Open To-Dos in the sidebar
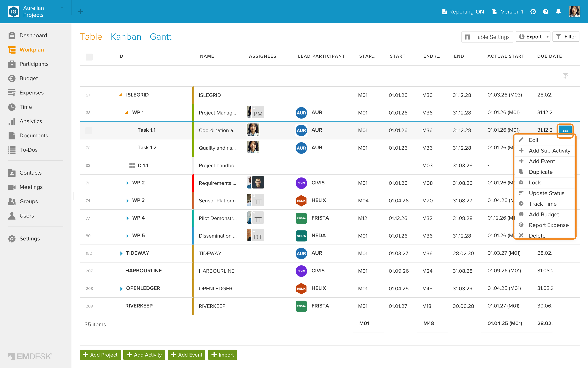588x368 pixels. click(x=23, y=150)
